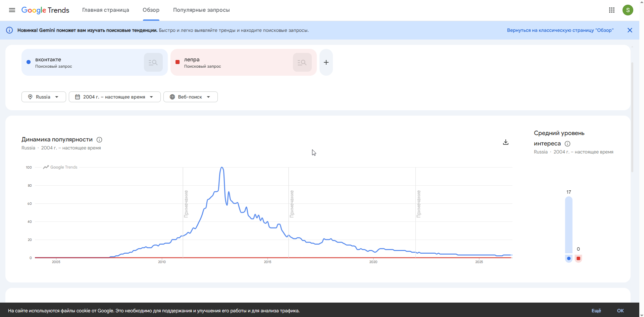Accept cookies with the OK button

click(x=621, y=311)
